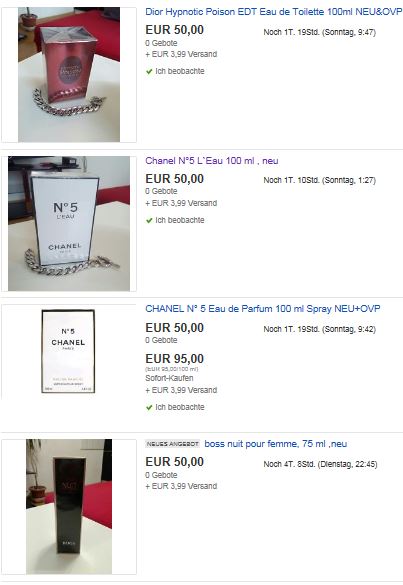Click the black Boss Nuit box photo

coord(69,506)
